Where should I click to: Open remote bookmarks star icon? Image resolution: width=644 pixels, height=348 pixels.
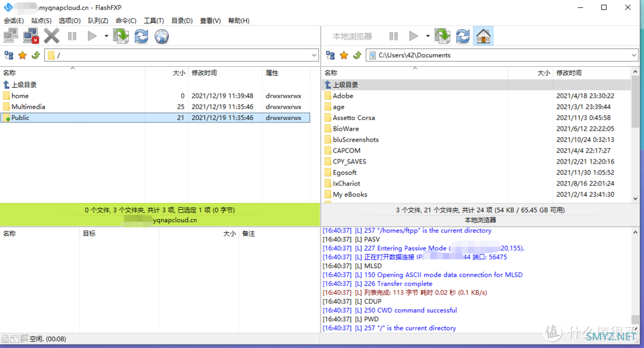pyautogui.click(x=23, y=55)
